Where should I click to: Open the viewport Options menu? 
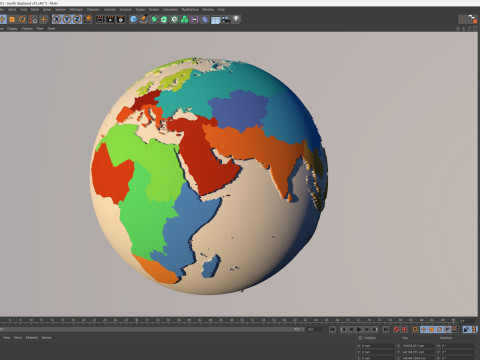(27, 29)
